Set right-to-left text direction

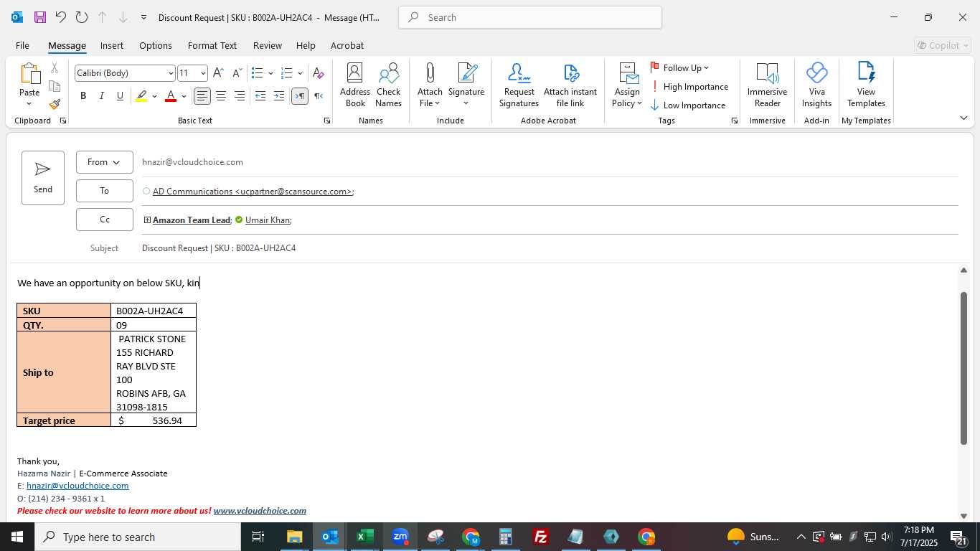pos(319,96)
